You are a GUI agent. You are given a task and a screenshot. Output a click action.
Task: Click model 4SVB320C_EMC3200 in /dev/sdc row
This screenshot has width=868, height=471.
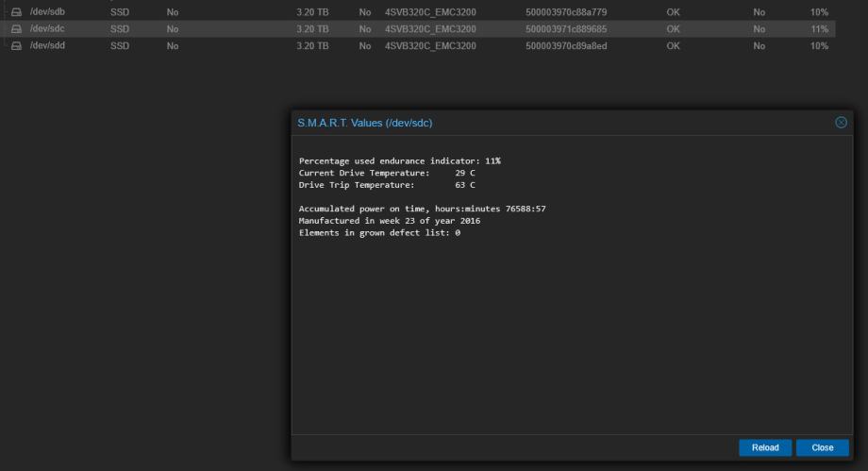(x=430, y=29)
